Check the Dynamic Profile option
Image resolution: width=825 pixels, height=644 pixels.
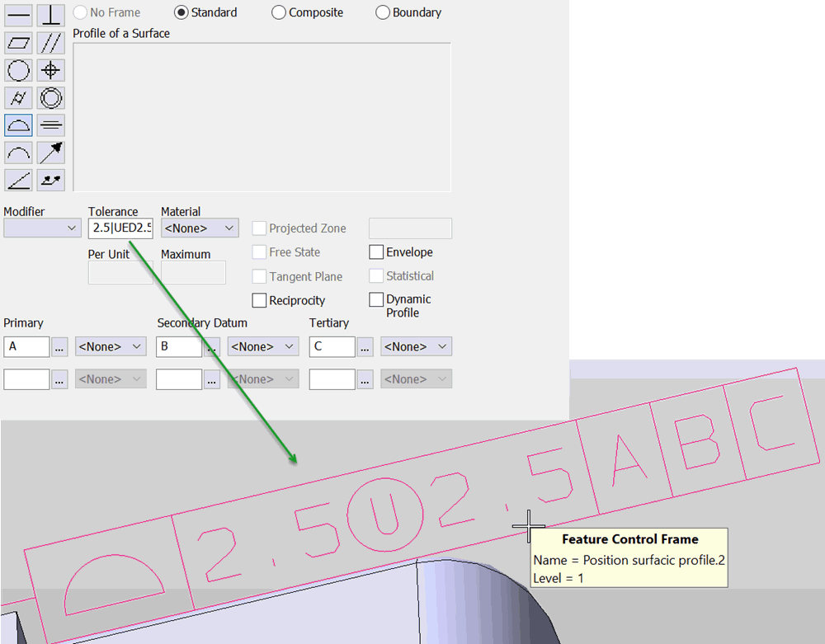[375, 300]
